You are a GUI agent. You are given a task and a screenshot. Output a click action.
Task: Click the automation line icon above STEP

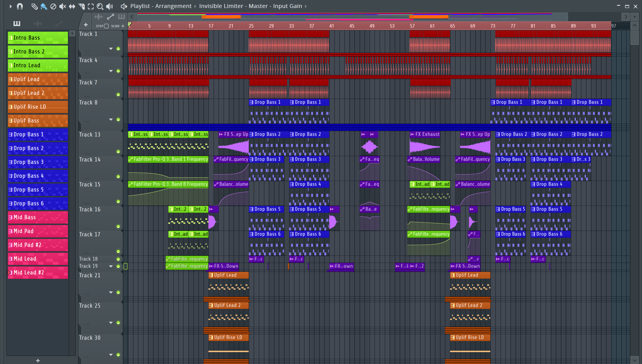pos(110,17)
